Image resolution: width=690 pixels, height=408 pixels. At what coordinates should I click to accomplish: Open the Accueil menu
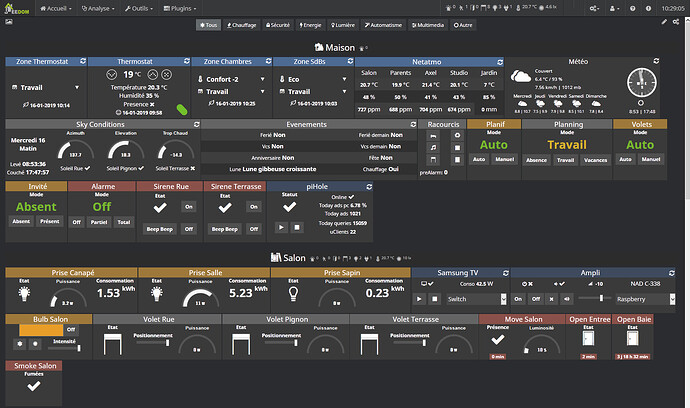(55, 8)
